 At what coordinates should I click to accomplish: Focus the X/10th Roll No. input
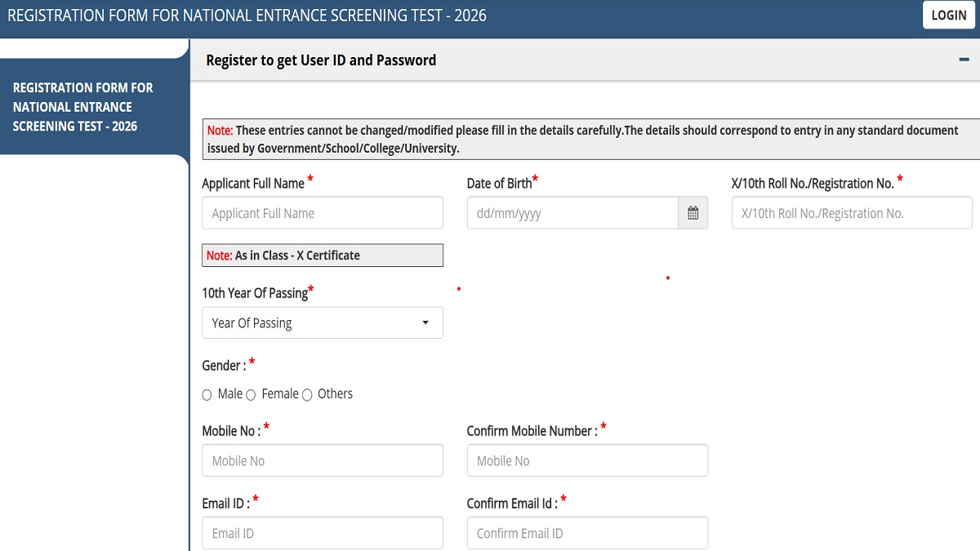pyautogui.click(x=851, y=213)
